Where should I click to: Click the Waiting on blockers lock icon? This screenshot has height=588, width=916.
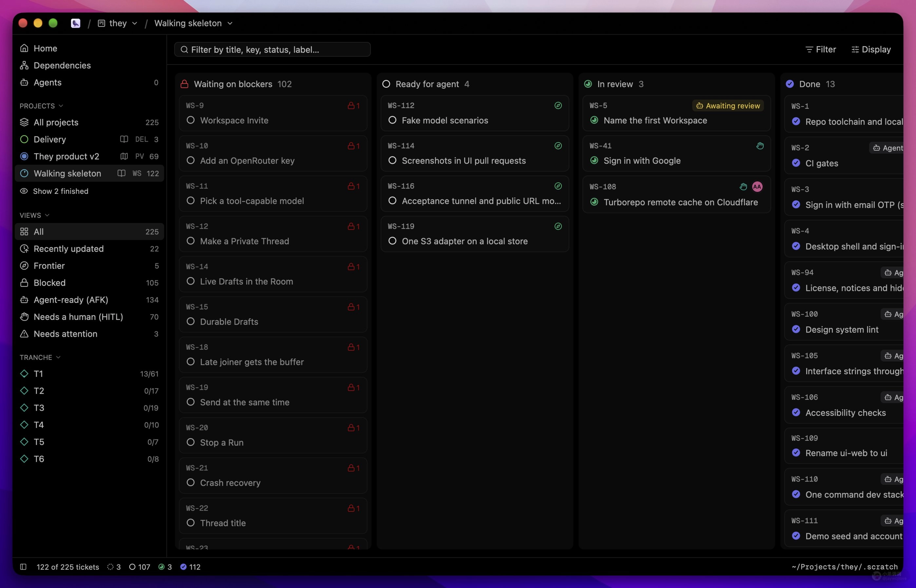coord(184,84)
